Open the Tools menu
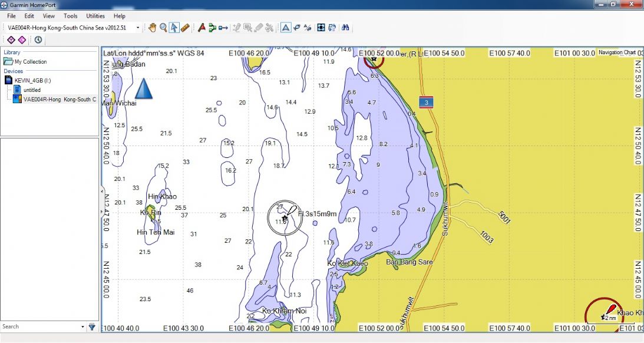 pos(70,16)
